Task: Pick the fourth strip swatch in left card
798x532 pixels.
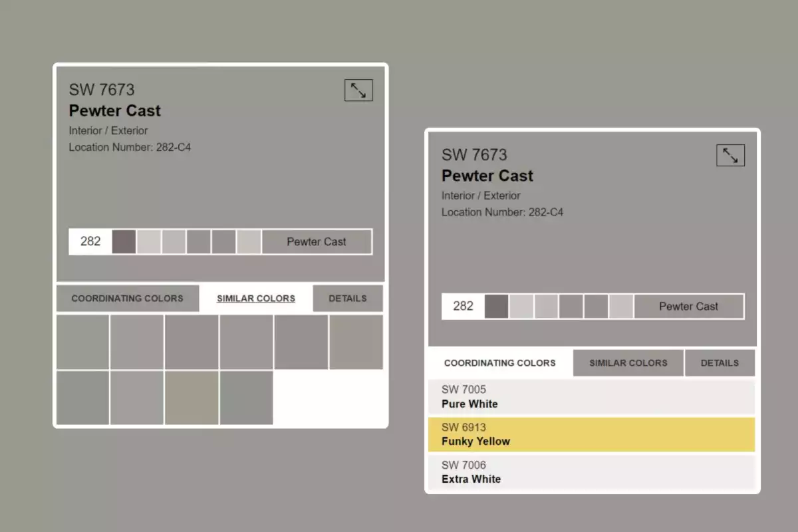Action: coord(199,241)
